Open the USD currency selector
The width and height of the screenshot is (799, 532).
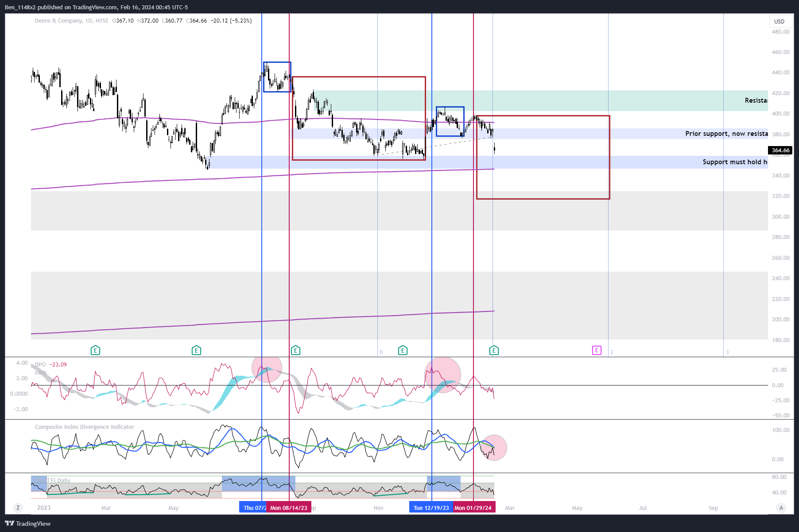point(781,21)
